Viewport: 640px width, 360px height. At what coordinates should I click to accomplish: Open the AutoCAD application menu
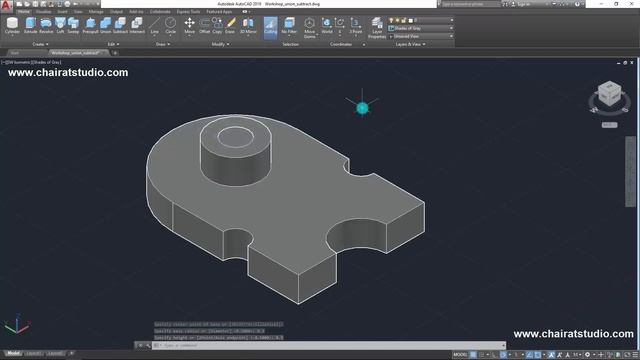tap(6, 5)
